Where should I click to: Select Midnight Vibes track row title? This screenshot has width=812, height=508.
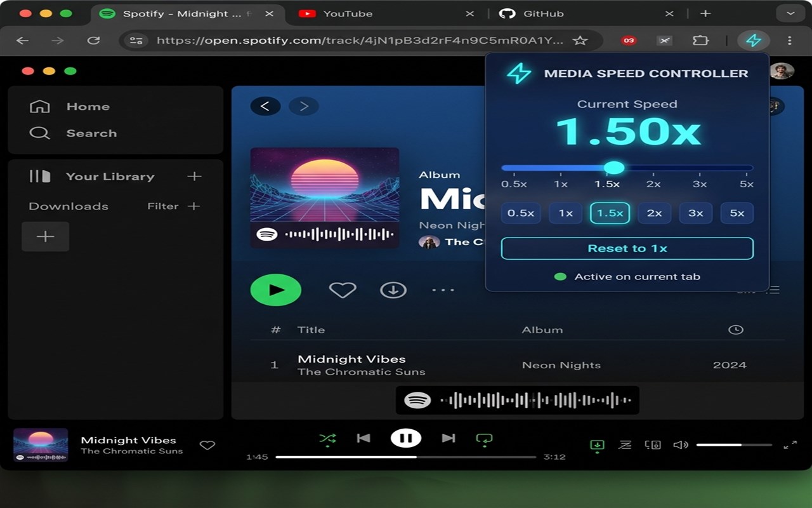tap(351, 359)
